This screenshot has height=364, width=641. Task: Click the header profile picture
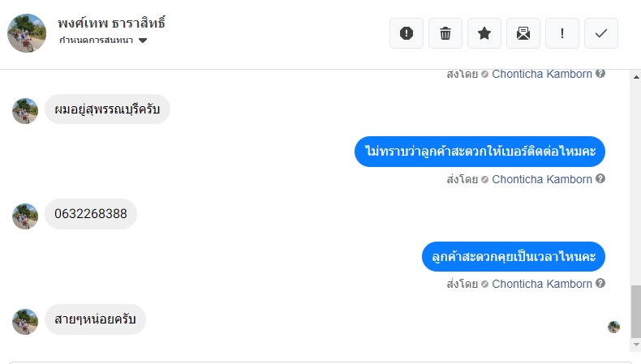[x=27, y=33]
